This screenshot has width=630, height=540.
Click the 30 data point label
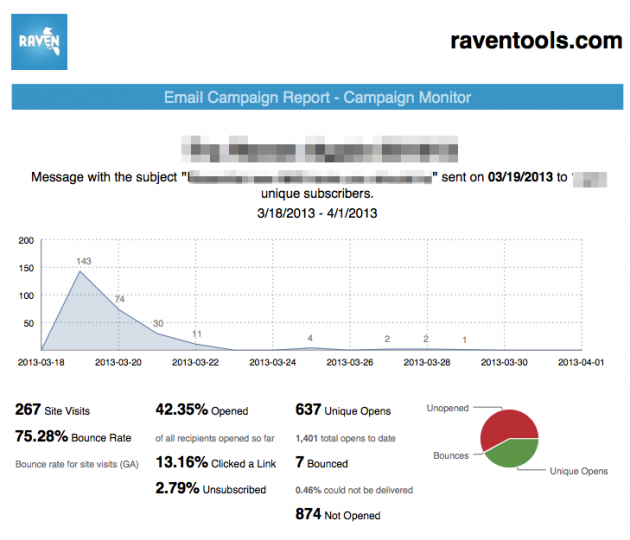click(x=158, y=323)
